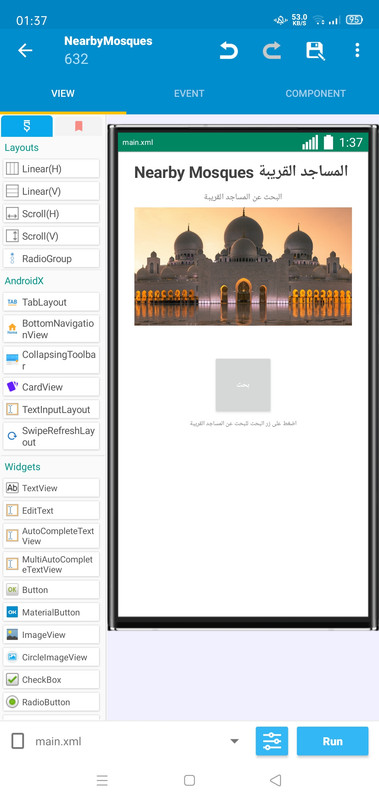Screen dimensions: 379x800
Task: Select the Arabic hint text below button
Action: tap(243, 423)
